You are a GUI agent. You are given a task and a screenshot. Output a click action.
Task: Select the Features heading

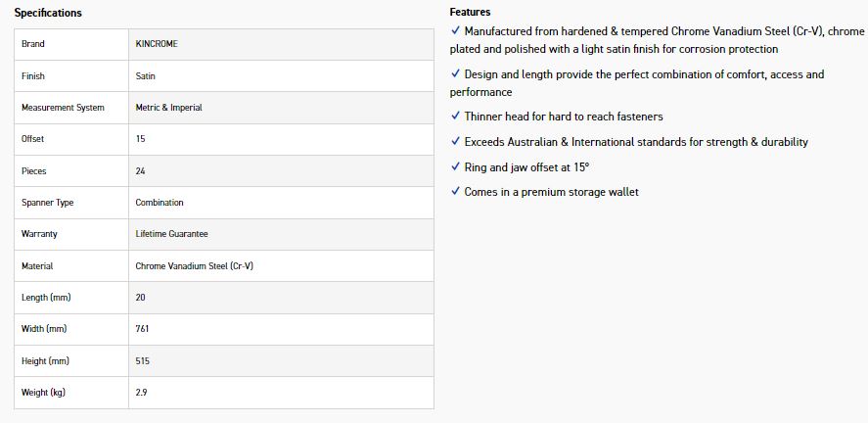(471, 12)
